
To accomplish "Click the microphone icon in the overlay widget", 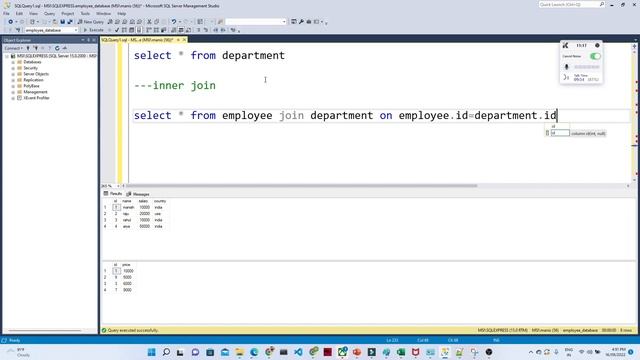I will pos(567,67).
